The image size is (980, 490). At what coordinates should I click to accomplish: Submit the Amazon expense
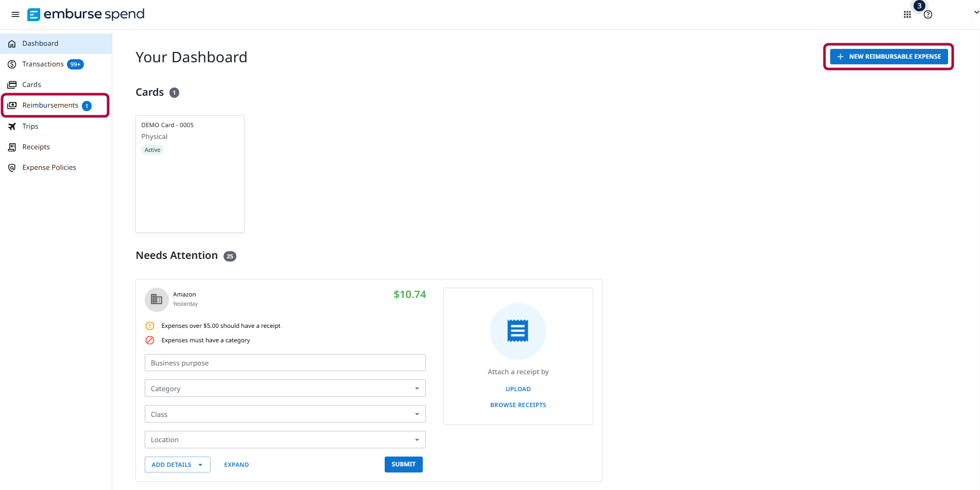[404, 464]
